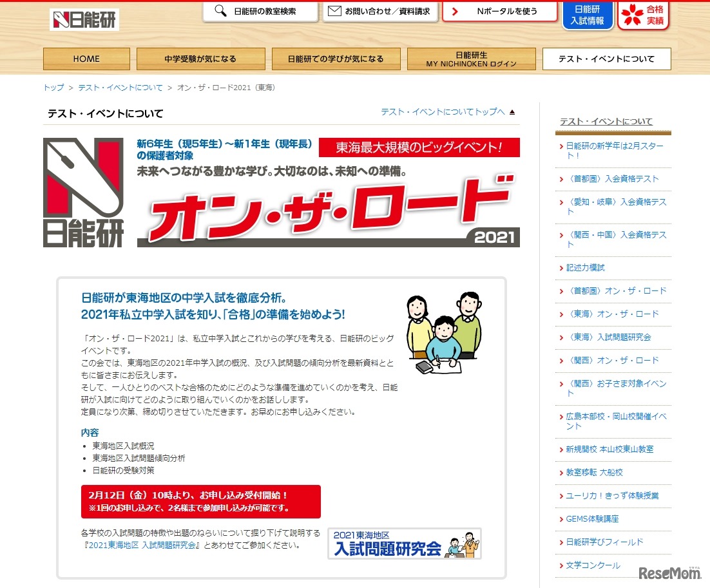Click the magnifier icon in 教室検索

(220, 10)
